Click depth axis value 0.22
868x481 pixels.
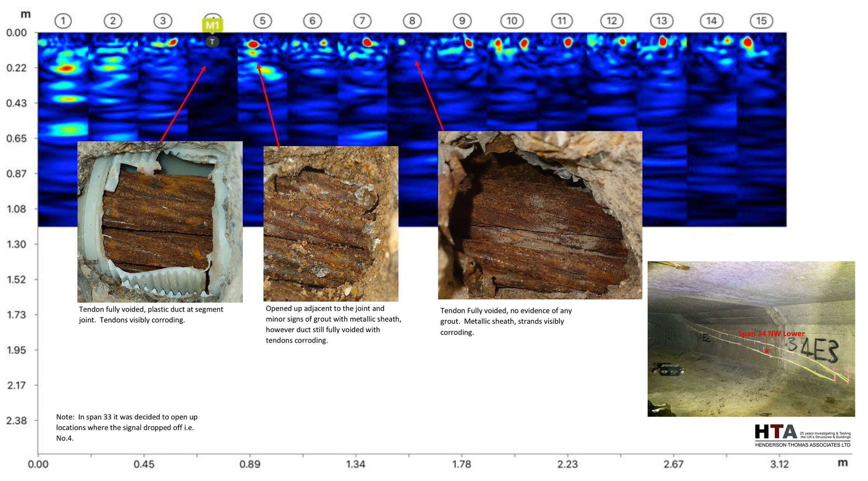coord(16,68)
